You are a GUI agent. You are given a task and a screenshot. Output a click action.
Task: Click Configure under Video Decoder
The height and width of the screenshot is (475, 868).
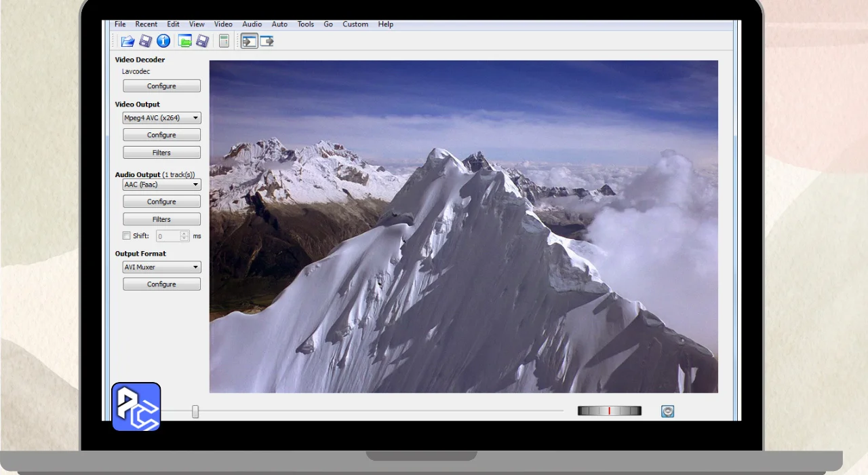point(161,86)
